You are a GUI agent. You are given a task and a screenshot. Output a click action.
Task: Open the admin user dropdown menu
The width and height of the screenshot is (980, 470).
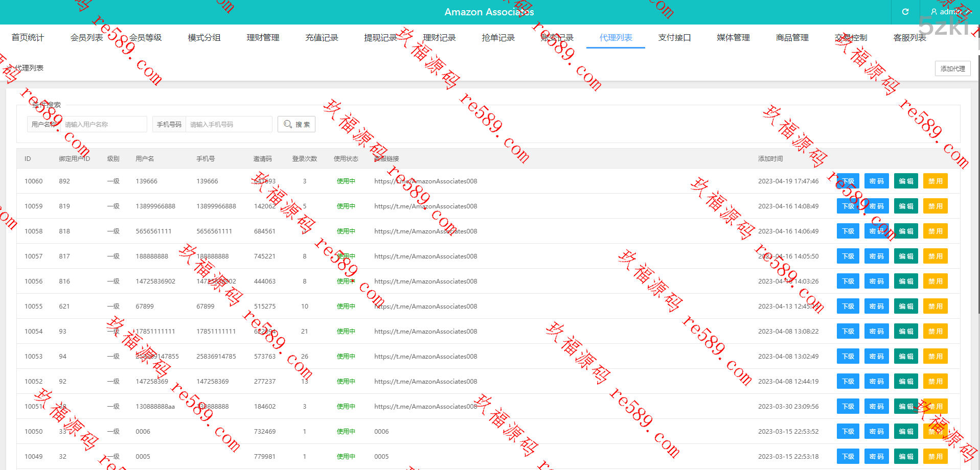946,12
